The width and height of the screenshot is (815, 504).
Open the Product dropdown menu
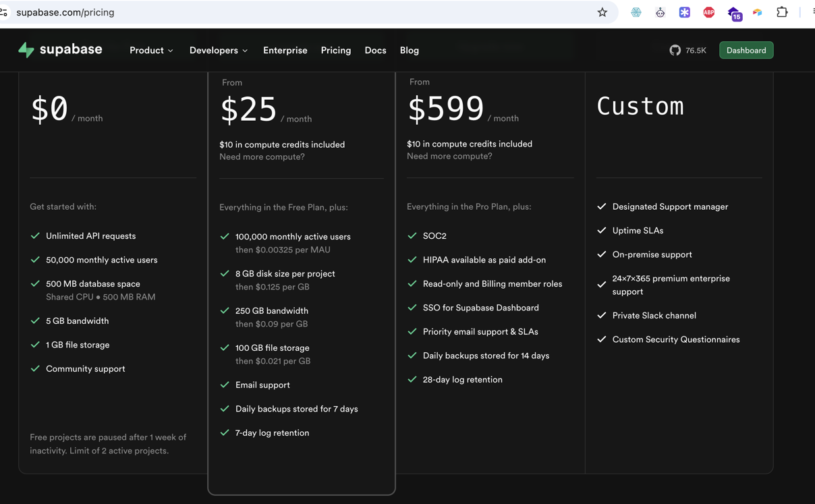coord(150,50)
